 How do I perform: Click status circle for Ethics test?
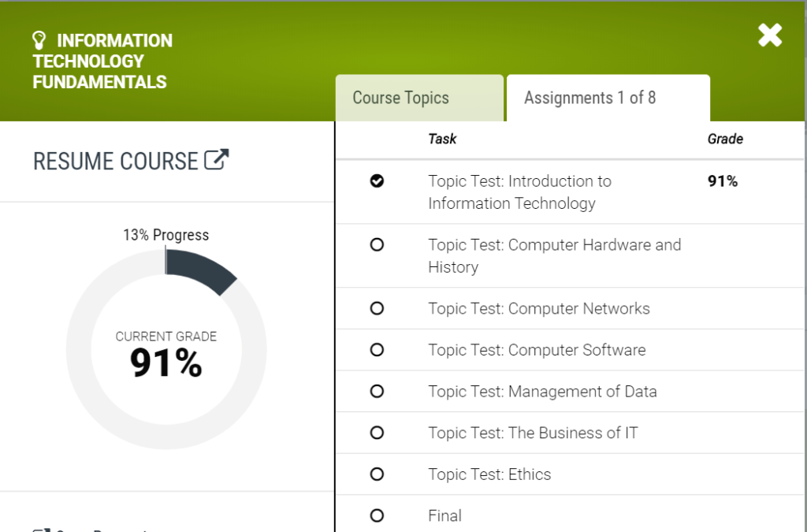coord(377,474)
